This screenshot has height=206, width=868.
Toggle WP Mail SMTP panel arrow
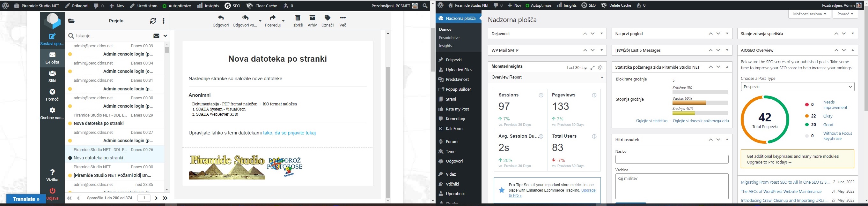[602, 50]
